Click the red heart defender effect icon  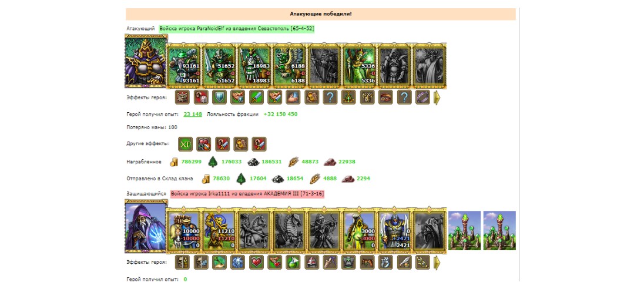click(x=256, y=263)
